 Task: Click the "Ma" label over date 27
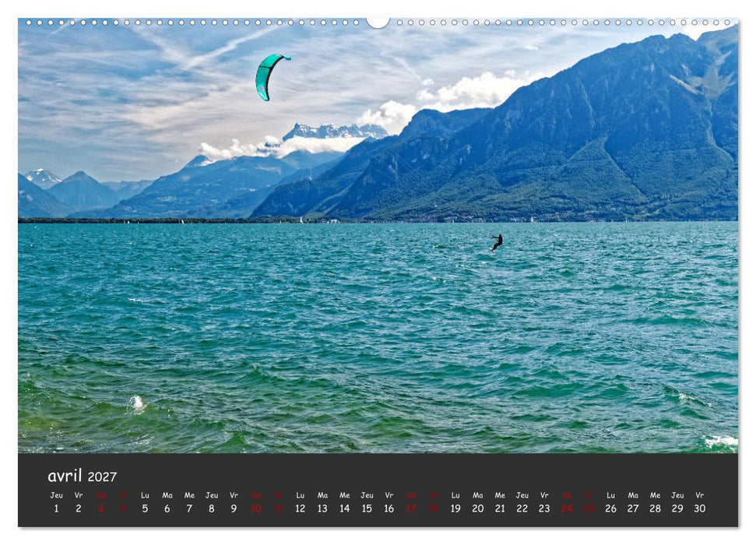coord(633,495)
